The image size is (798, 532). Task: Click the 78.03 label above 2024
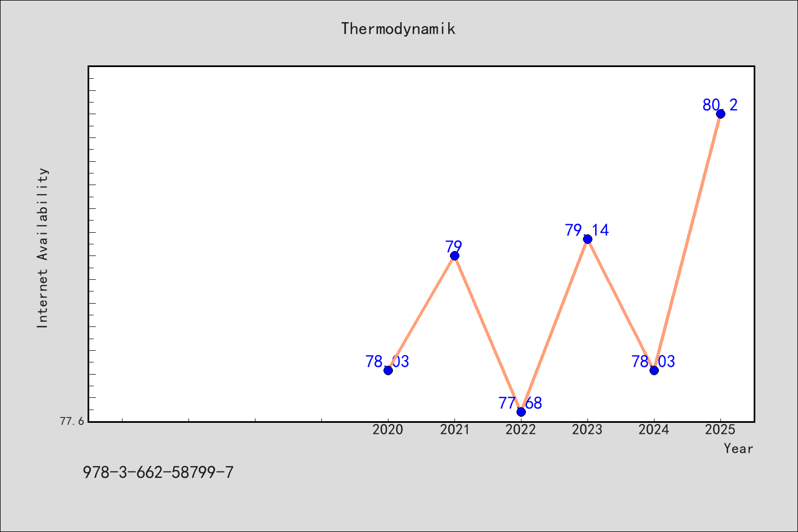pos(653,361)
